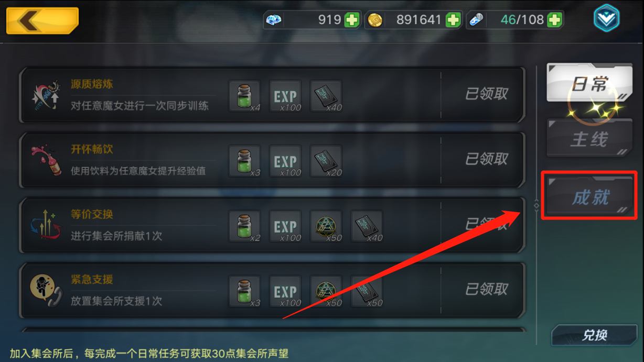Expand the top-right hexagon dropdown menu
Image resolution: width=644 pixels, height=362 pixels.
pyautogui.click(x=607, y=19)
